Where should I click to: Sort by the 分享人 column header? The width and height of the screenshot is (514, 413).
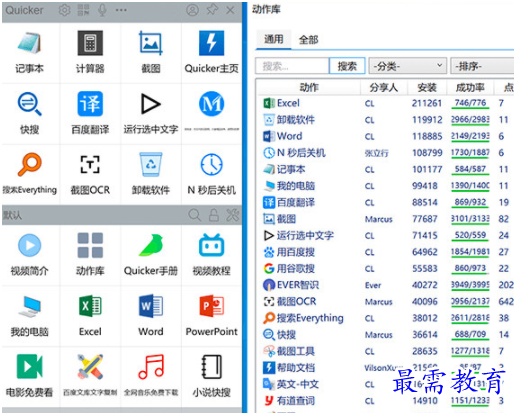click(384, 88)
